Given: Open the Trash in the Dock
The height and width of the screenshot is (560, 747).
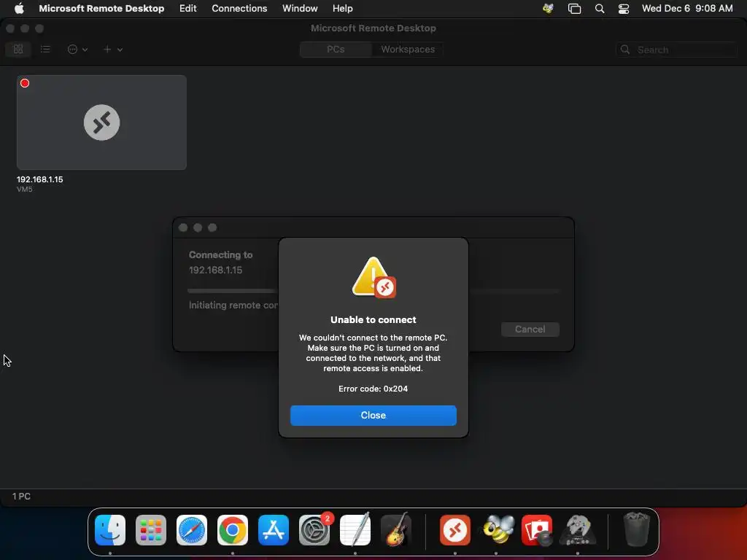Looking at the screenshot, I should point(637,529).
